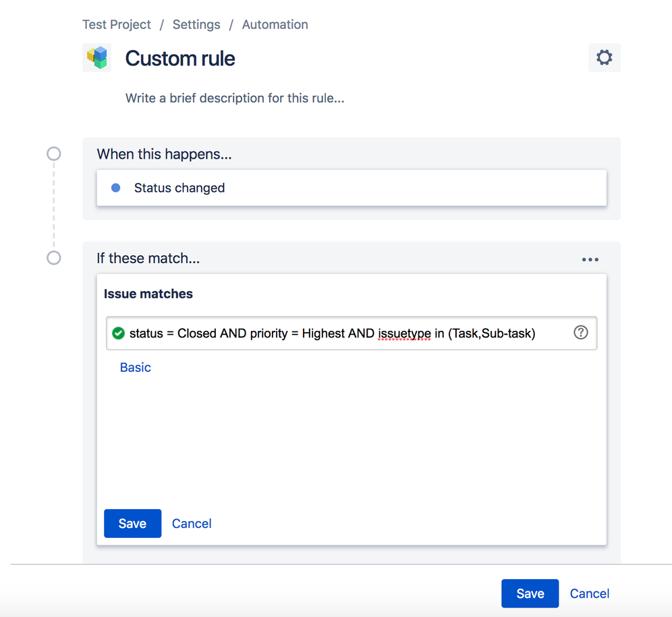672x617 pixels.
Task: Save the rule in the footer bar
Action: (530, 593)
